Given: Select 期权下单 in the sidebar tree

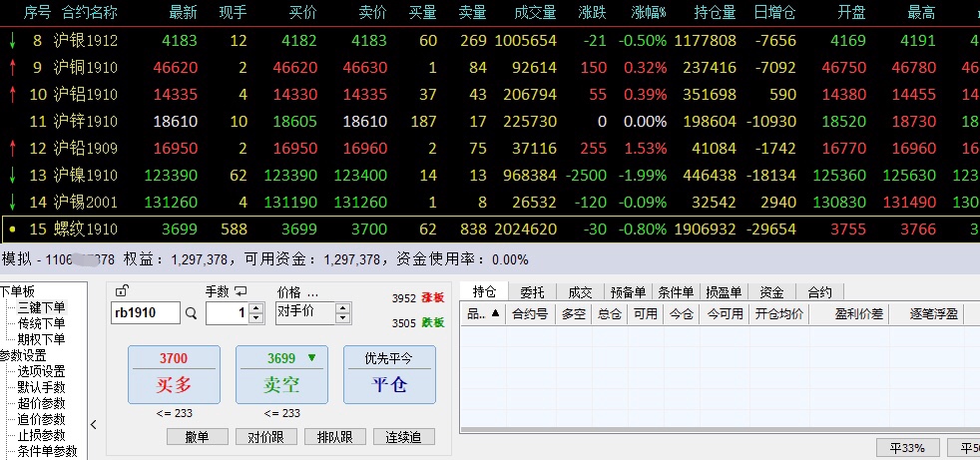Looking at the screenshot, I should click(41, 339).
